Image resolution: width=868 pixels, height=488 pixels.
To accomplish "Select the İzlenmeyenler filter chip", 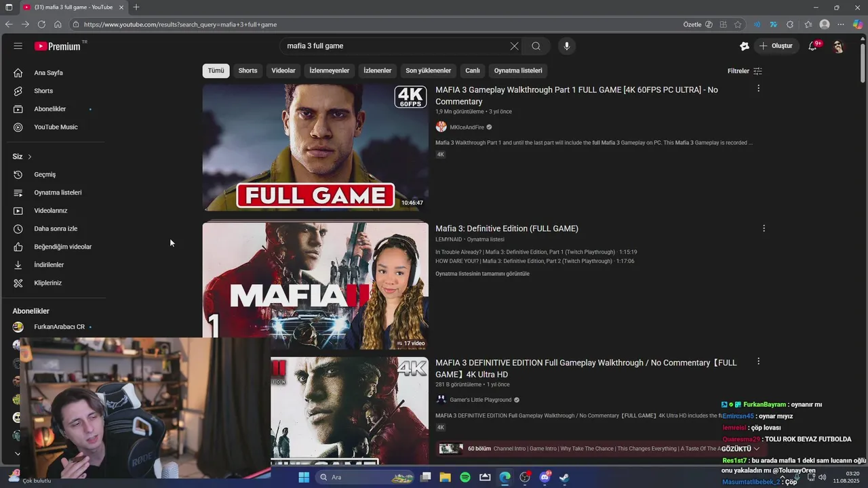I will point(329,70).
